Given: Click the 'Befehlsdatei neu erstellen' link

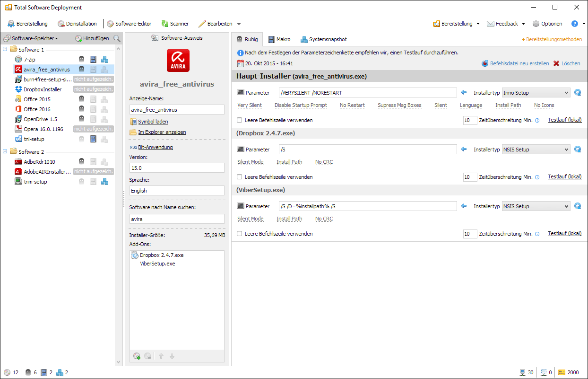Looking at the screenshot, I should (519, 63).
